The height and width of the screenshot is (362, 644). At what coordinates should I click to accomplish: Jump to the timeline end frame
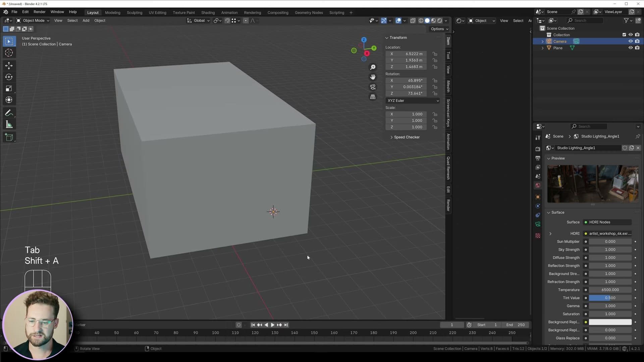pyautogui.click(x=286, y=325)
